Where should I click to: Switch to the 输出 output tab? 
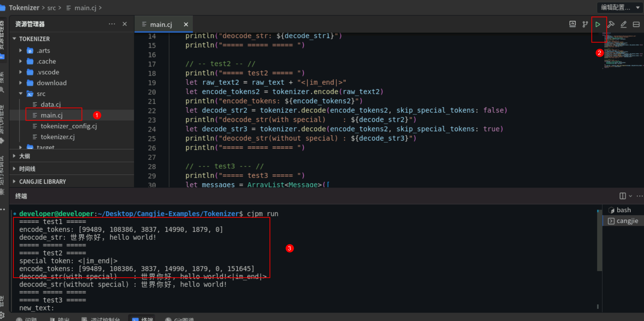60,319
